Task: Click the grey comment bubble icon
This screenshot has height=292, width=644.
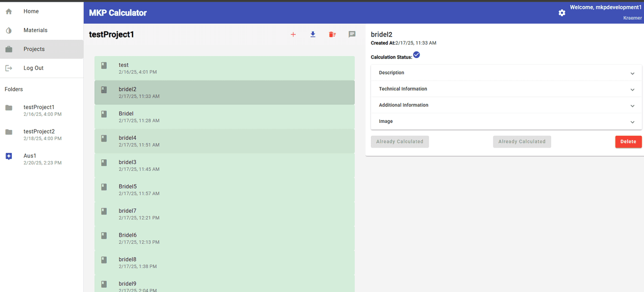Action: (352, 34)
